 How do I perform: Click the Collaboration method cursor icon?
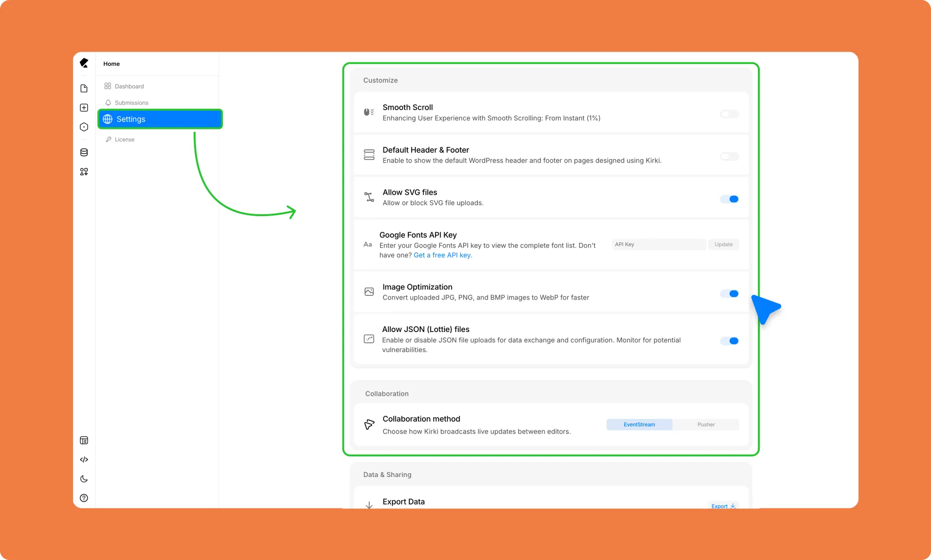pos(369,425)
